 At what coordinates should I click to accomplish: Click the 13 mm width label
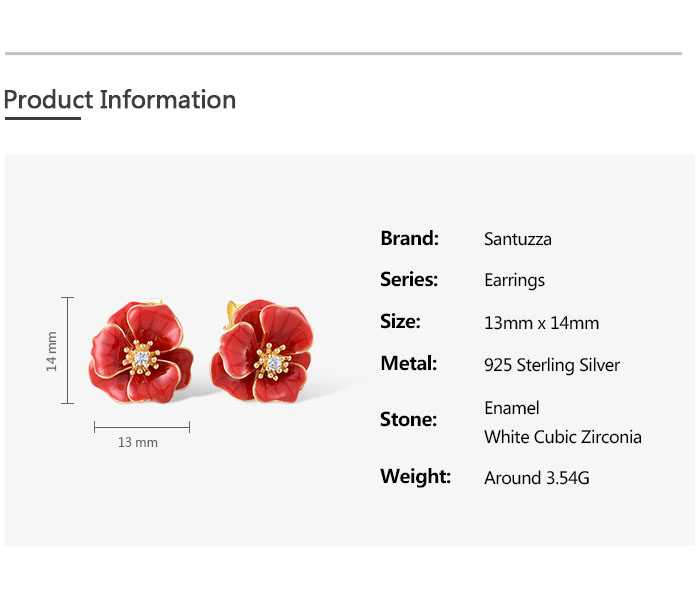138,442
